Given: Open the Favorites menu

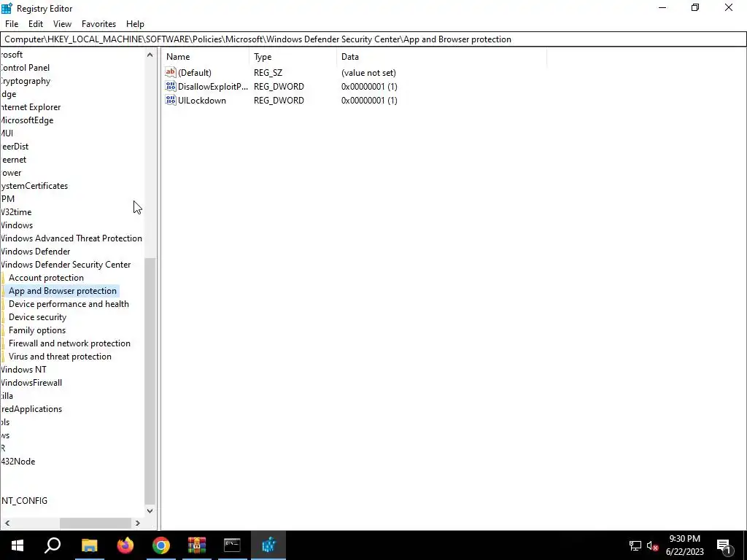Looking at the screenshot, I should (98, 24).
